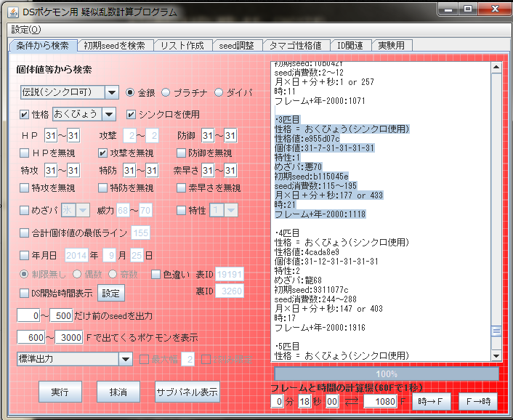Click the seed range end field with 500
Image resolution: width=513 pixels, height=420 pixels.
pyautogui.click(x=61, y=315)
